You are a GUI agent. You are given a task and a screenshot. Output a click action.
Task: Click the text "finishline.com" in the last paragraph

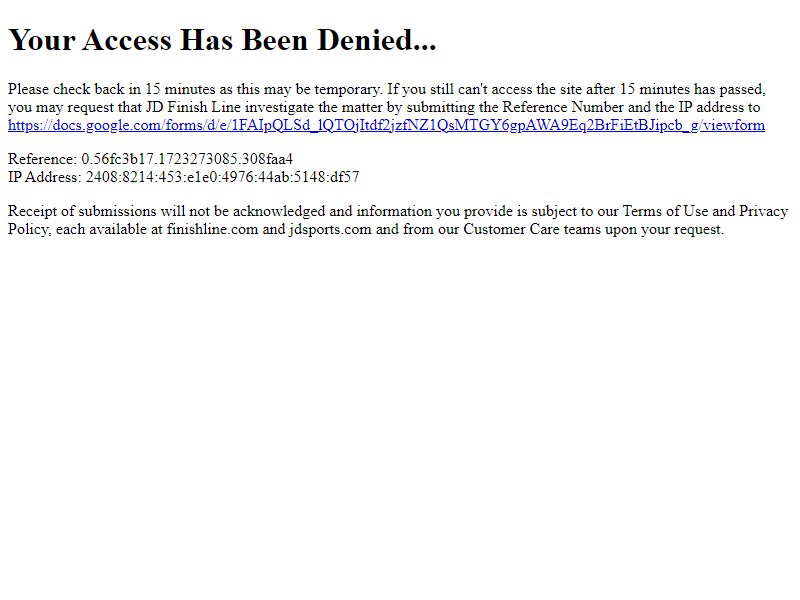212,229
